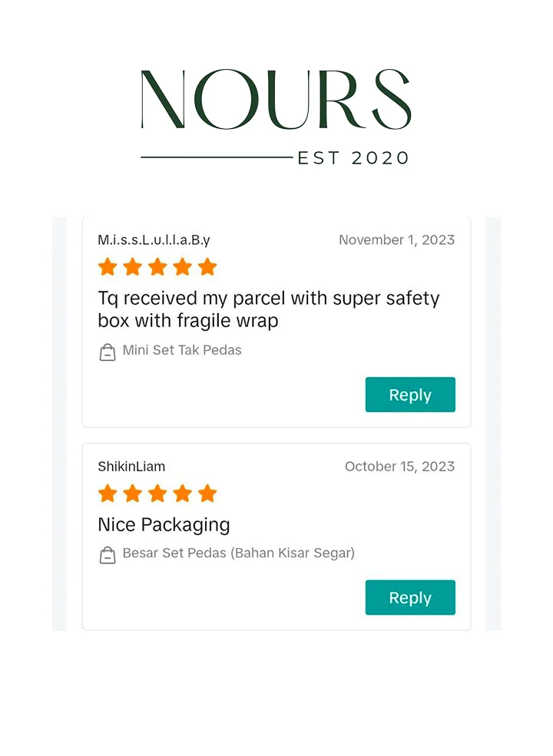Click the review text about super safety box
Viewport: 553px width, 756px height.
(x=269, y=309)
